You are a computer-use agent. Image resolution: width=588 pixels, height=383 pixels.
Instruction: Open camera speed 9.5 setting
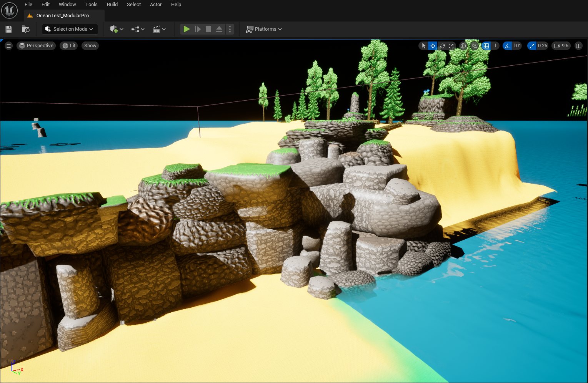pyautogui.click(x=561, y=46)
